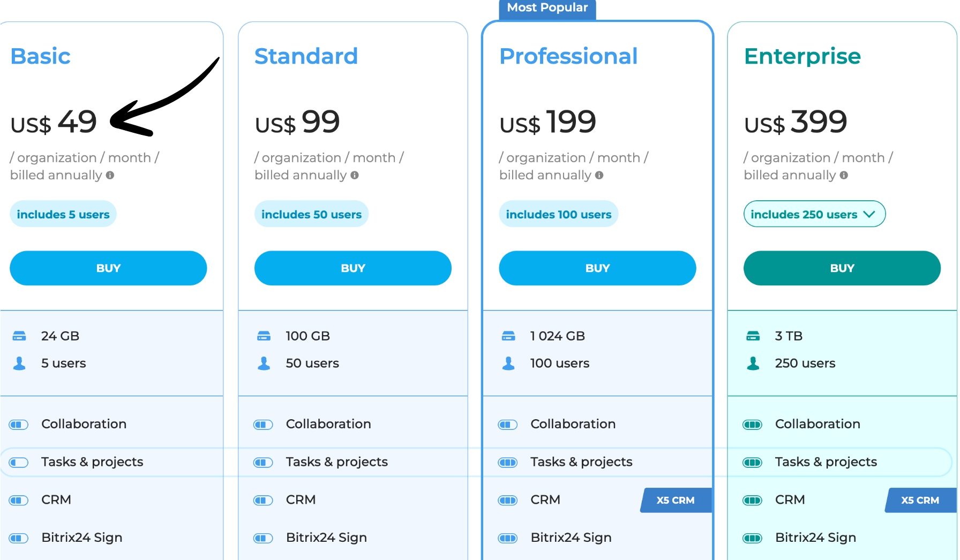Screen dimensions: 960x560
Task: Click the storage drive icon next to 24 GB
Action: click(19, 336)
